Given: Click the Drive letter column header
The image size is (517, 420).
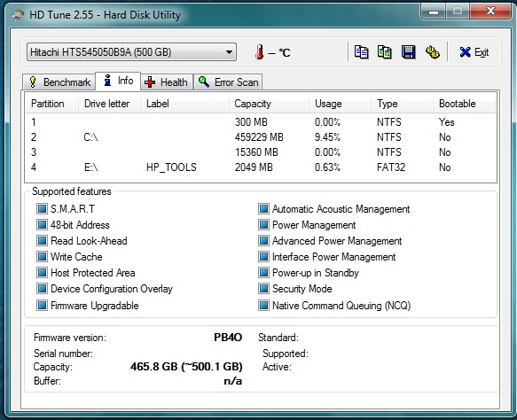Looking at the screenshot, I should [109, 104].
